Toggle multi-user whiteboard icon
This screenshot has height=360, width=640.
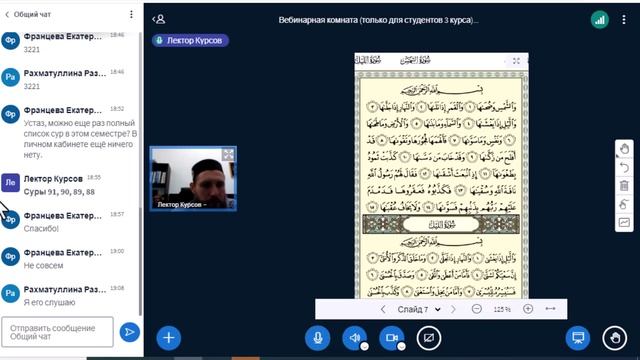tap(624, 222)
